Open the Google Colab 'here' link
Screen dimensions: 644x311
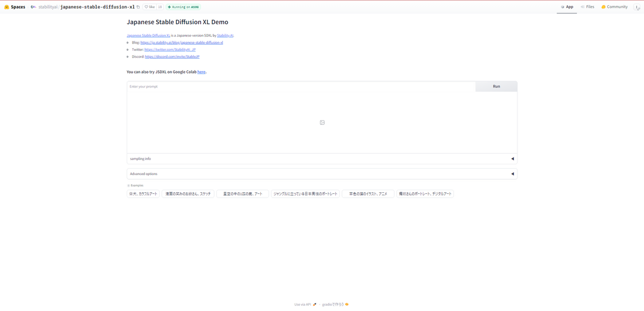tap(201, 71)
